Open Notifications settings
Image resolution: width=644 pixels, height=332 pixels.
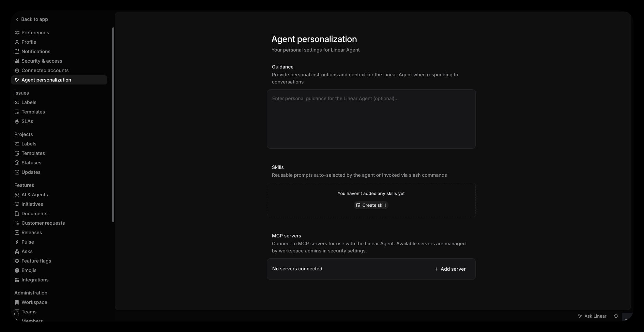point(17,52)
